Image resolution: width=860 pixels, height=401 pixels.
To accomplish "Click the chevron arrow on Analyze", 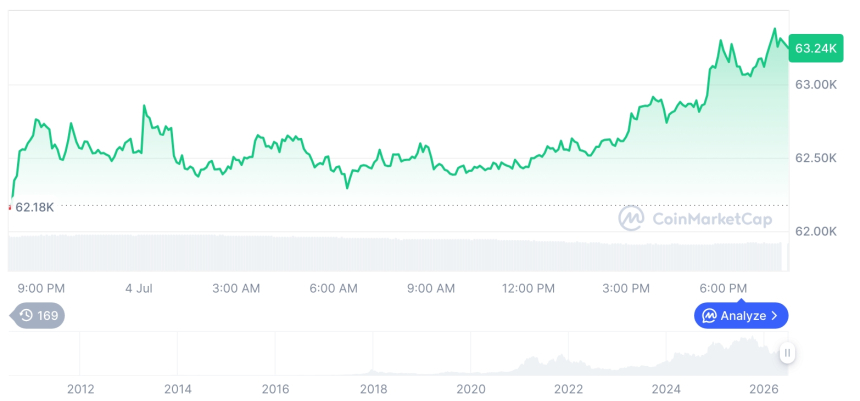I will pyautogui.click(x=774, y=316).
